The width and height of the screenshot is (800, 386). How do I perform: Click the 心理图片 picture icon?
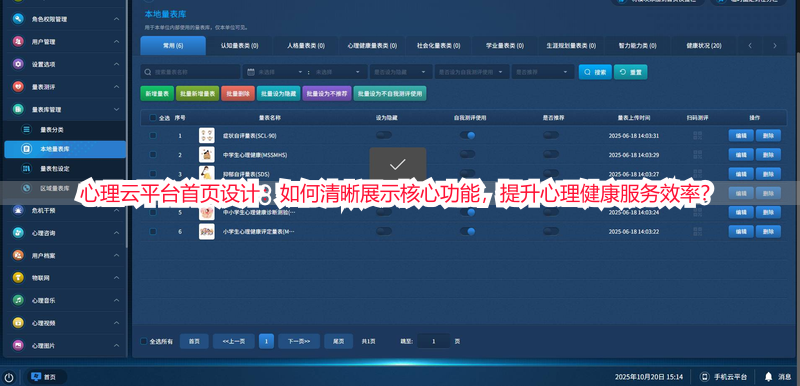coord(18,345)
